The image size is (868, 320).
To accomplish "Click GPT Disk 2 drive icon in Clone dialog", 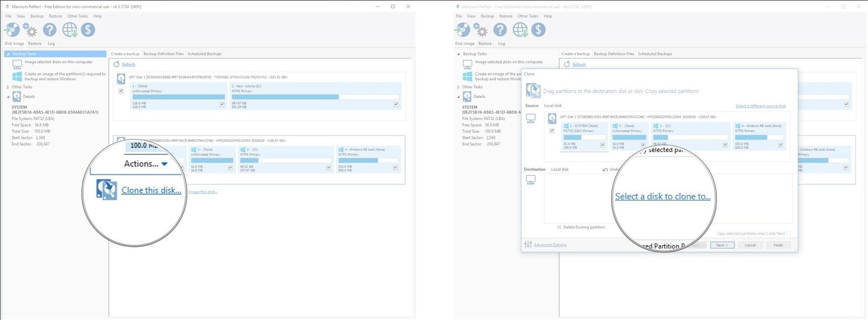I will (552, 119).
